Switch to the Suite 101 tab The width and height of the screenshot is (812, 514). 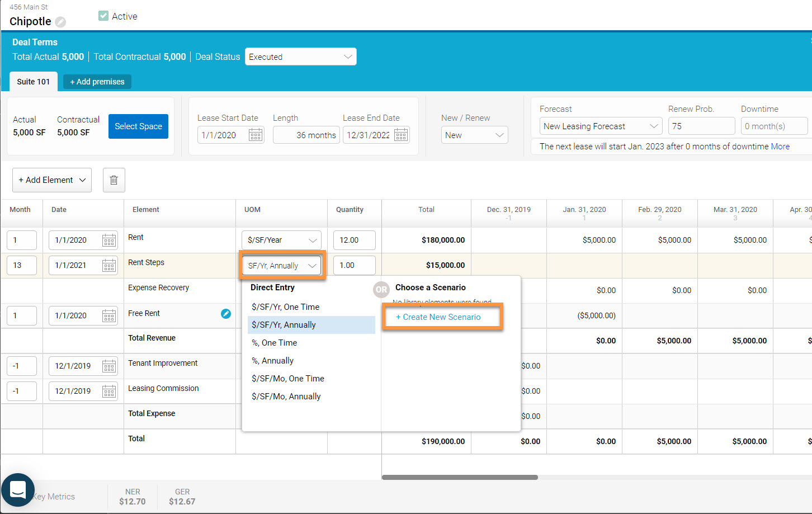(x=33, y=81)
